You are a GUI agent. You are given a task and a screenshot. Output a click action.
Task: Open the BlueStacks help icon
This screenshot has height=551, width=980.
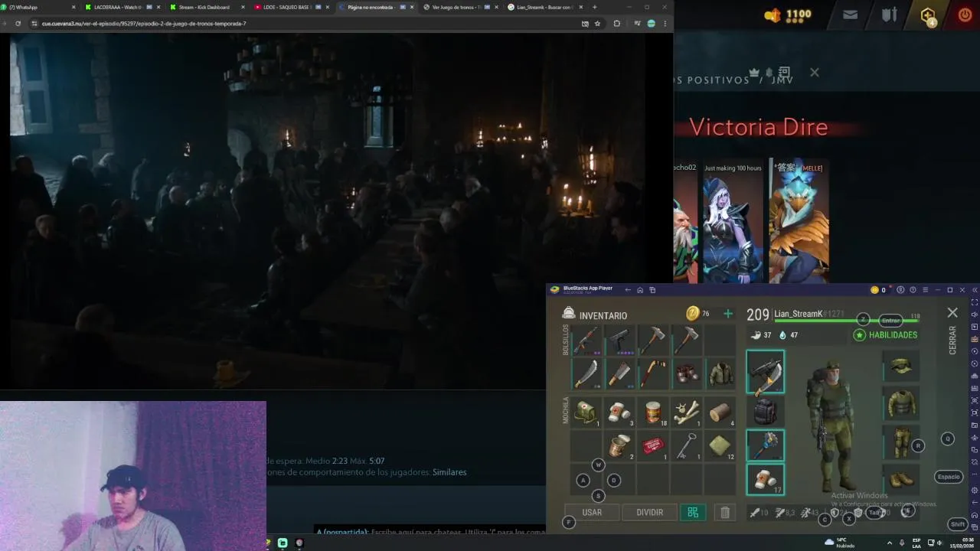913,290
